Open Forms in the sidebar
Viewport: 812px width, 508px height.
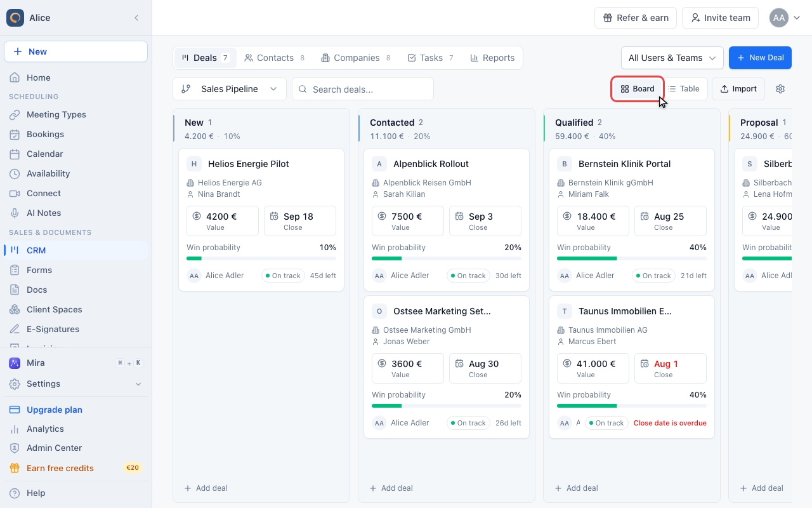(x=76, y=270)
